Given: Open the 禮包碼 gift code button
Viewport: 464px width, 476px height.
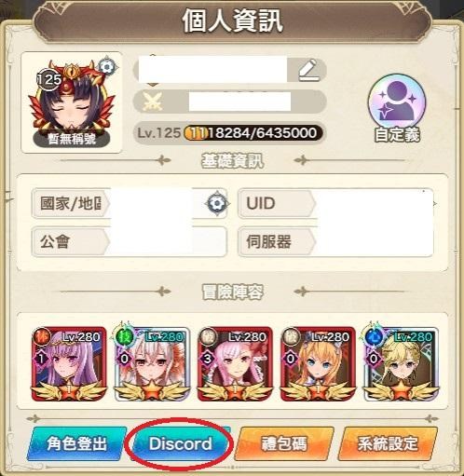Looking at the screenshot, I should (284, 443).
